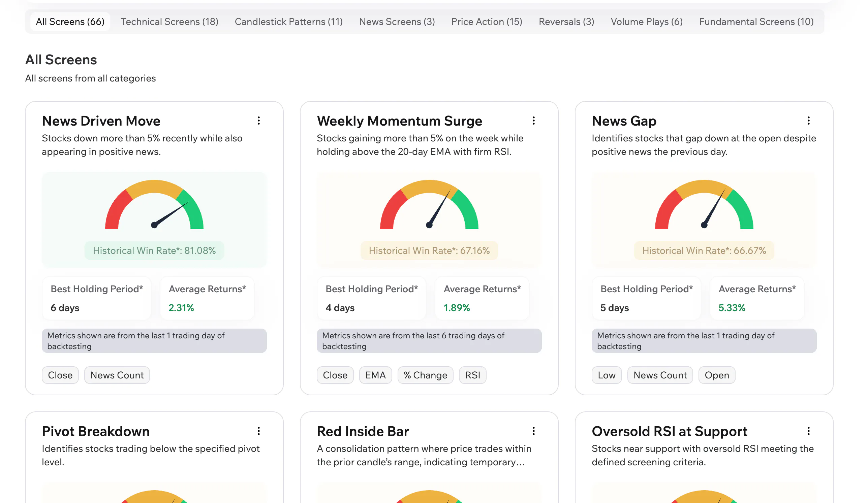Open the Oversold RSI at Support title
The height and width of the screenshot is (503, 868).
click(669, 431)
